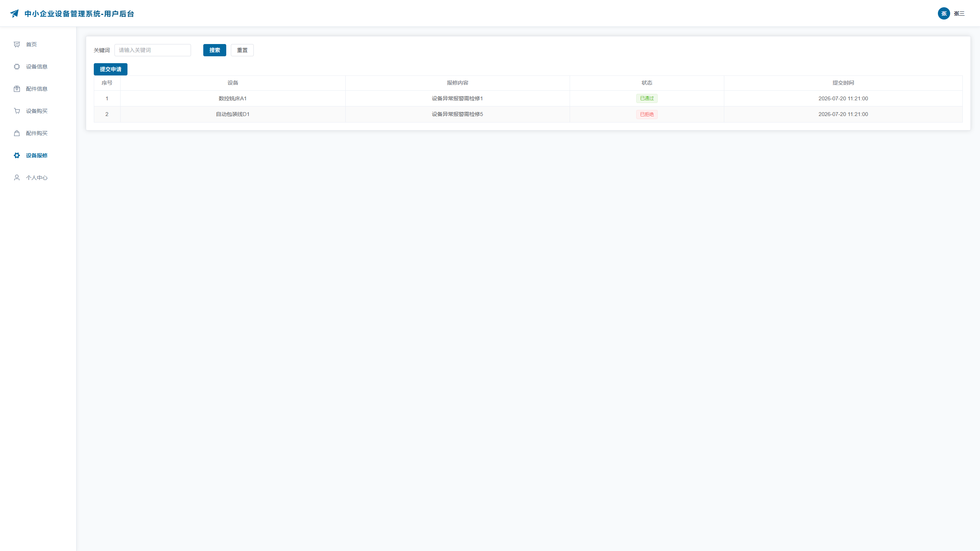Image resolution: width=980 pixels, height=551 pixels.
Task: Open the 张三 user name menu
Action: tap(959, 14)
